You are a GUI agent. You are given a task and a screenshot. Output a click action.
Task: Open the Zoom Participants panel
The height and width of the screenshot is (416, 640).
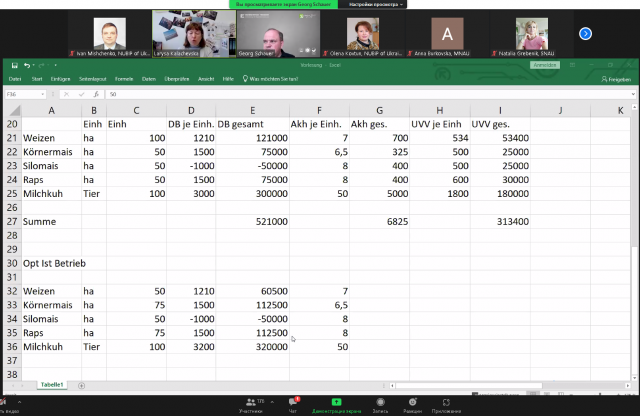click(x=251, y=403)
